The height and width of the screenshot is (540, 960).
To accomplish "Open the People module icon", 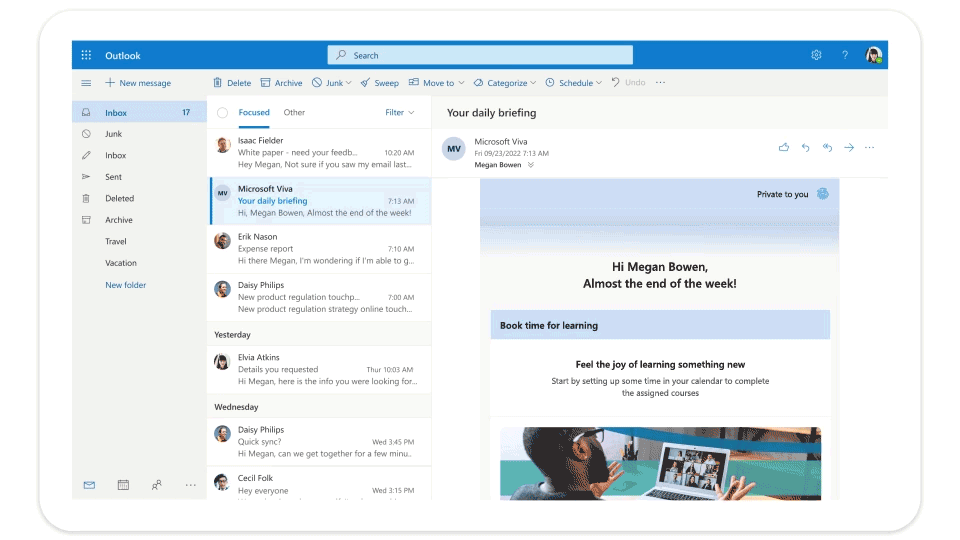I will click(157, 485).
